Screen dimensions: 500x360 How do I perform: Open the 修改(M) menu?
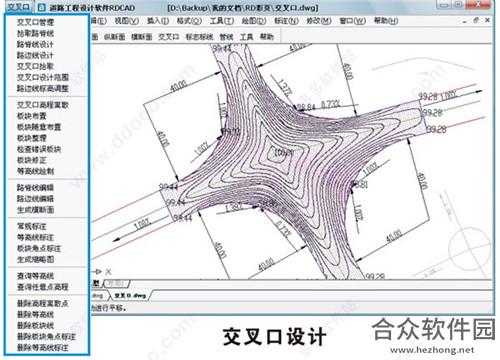[319, 21]
